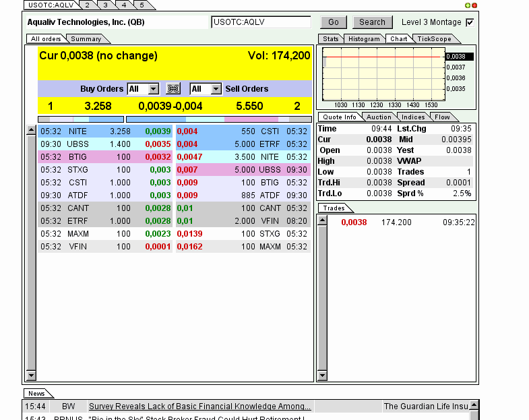The height and width of the screenshot is (420, 529).
Task: Click the red price line in the chart
Action: coord(383,57)
